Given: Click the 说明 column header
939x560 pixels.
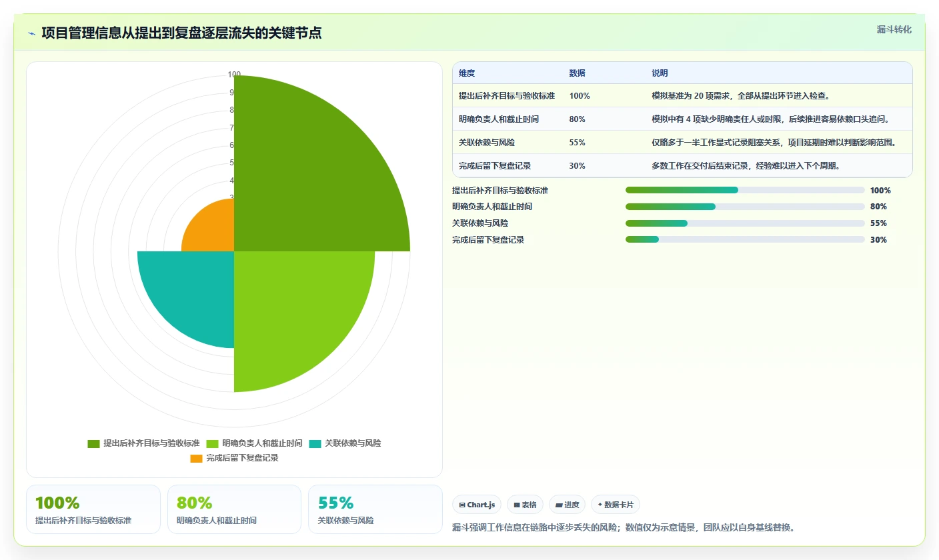Looking at the screenshot, I should point(660,73).
